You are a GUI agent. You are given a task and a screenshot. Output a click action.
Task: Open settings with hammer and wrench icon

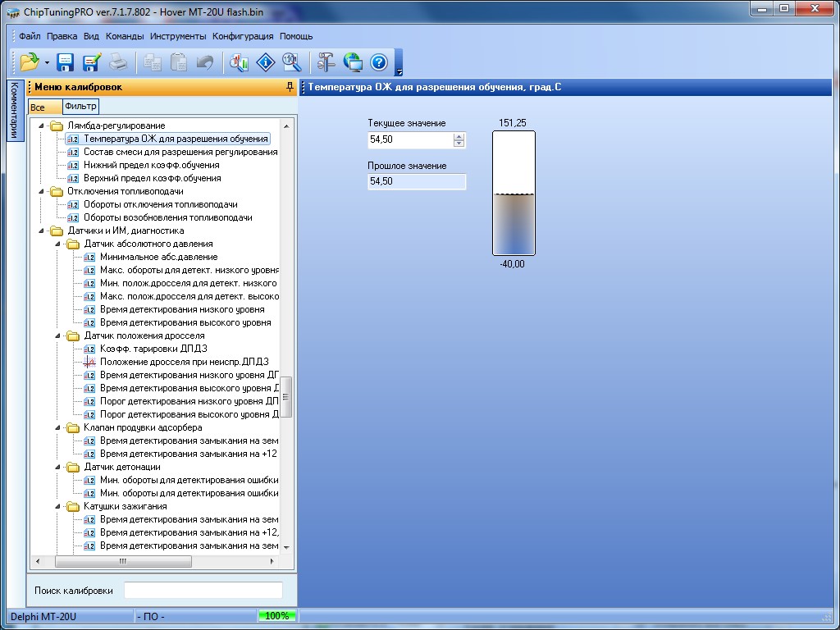326,62
